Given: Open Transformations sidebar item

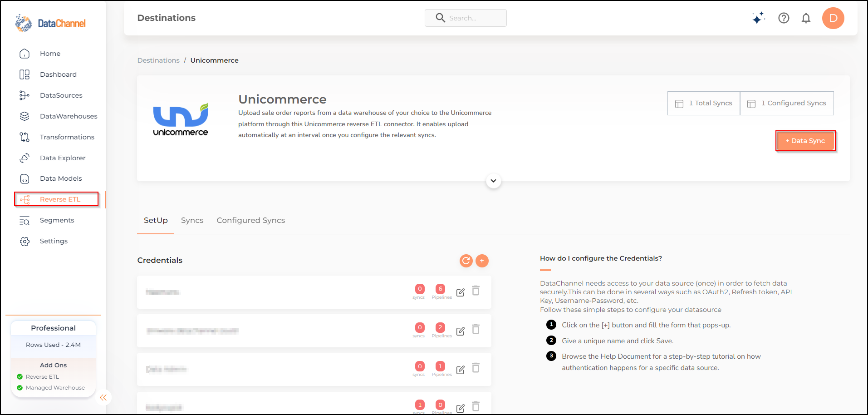Looking at the screenshot, I should (x=67, y=137).
